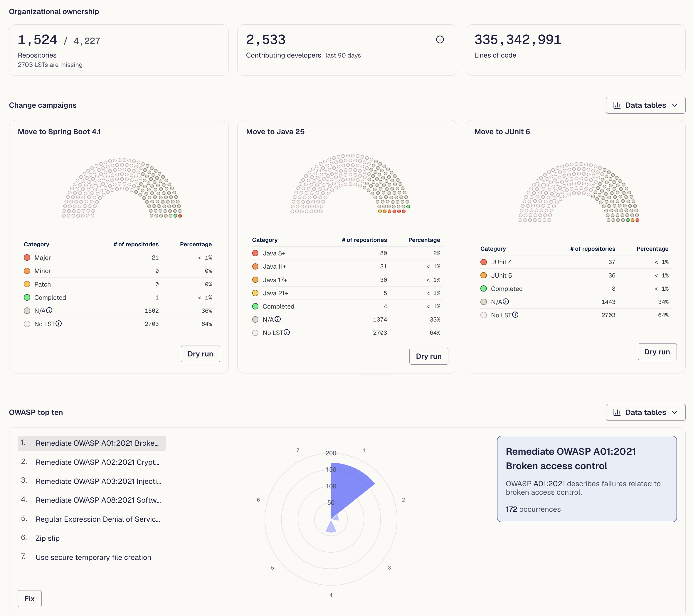The image size is (693, 616).
Task: Select Regular Expression Denial of Servic... item
Action: pos(92,519)
